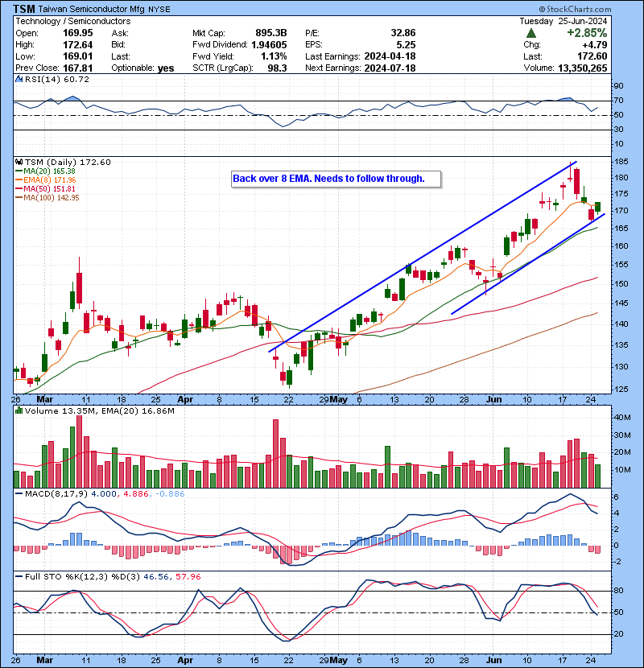Click the High value 172.64
Screen dimensions: 644x668
pyautogui.click(x=77, y=44)
